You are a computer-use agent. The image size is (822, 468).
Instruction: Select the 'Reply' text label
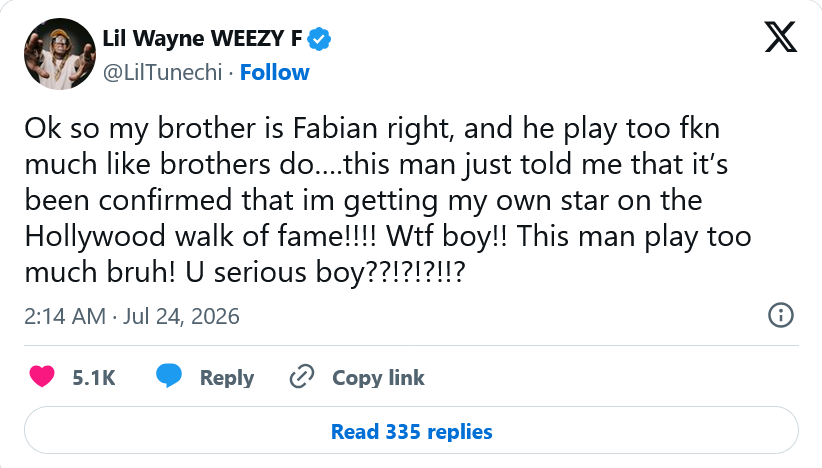227,378
